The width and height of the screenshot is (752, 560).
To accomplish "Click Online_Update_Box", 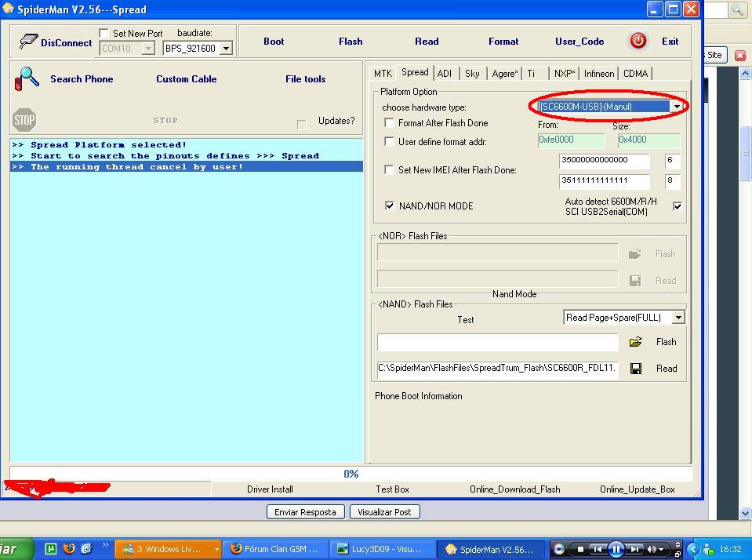I will point(638,489).
